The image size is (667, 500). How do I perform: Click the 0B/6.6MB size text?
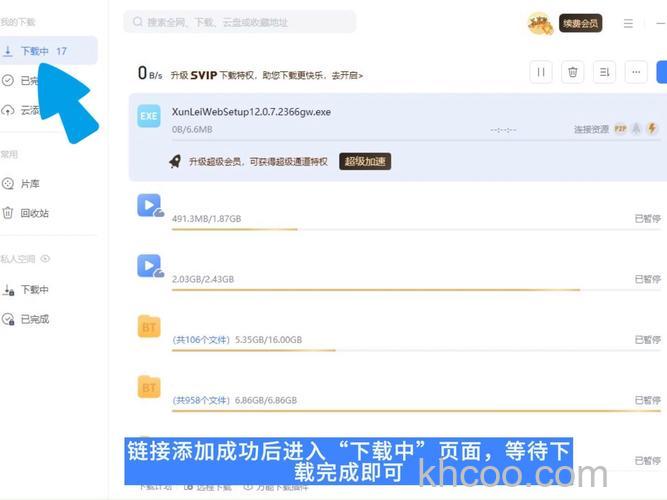192,129
